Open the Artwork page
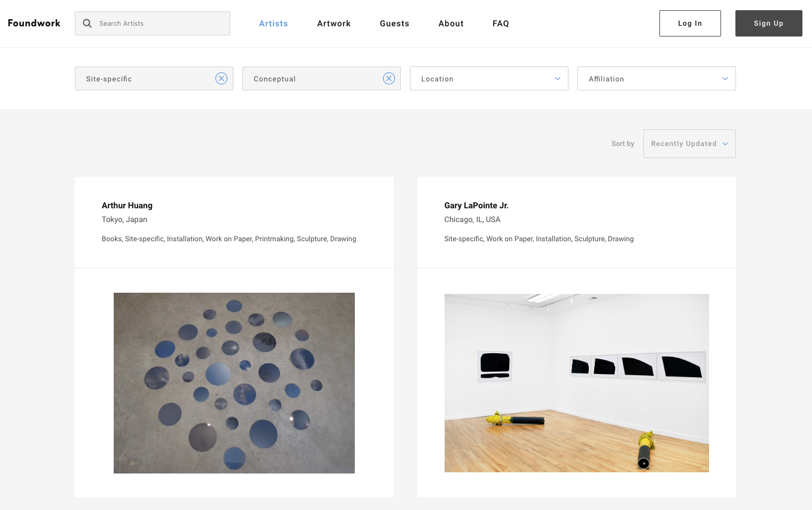 coord(334,23)
